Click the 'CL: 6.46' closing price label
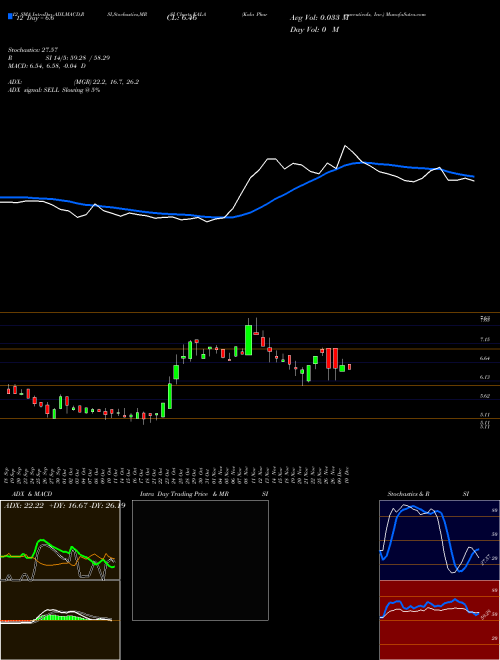This screenshot has width=500, height=660. (x=182, y=18)
